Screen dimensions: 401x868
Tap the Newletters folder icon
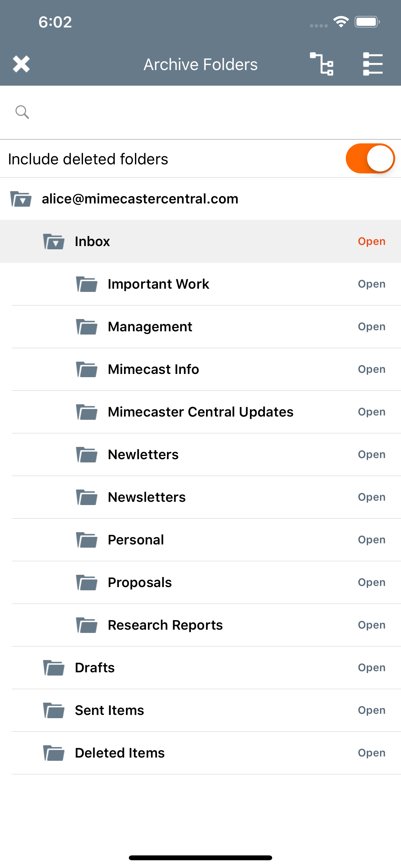point(87,455)
